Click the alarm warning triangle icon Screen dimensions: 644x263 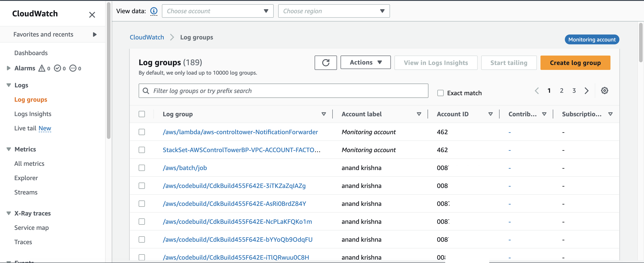[42, 68]
